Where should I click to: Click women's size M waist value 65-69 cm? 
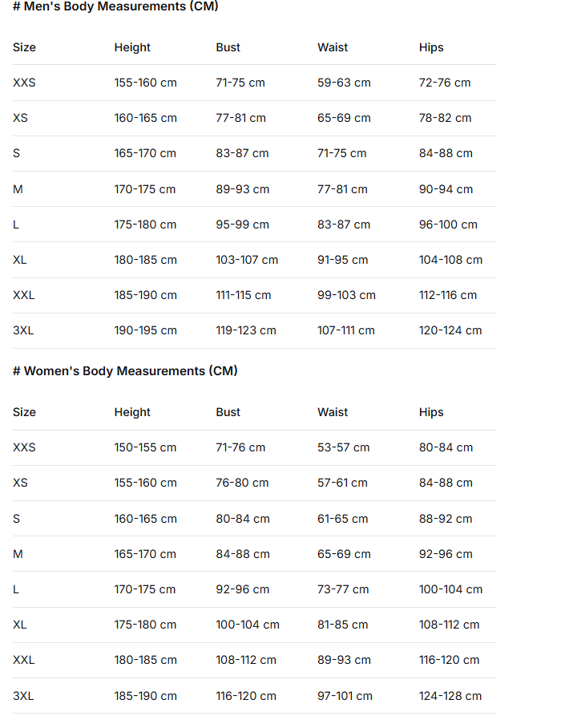[x=344, y=554]
